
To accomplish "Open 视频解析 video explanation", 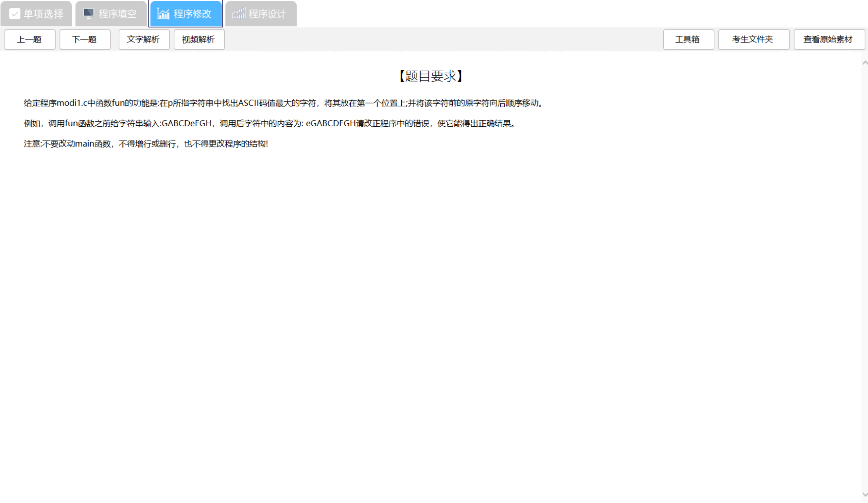I will (x=199, y=40).
